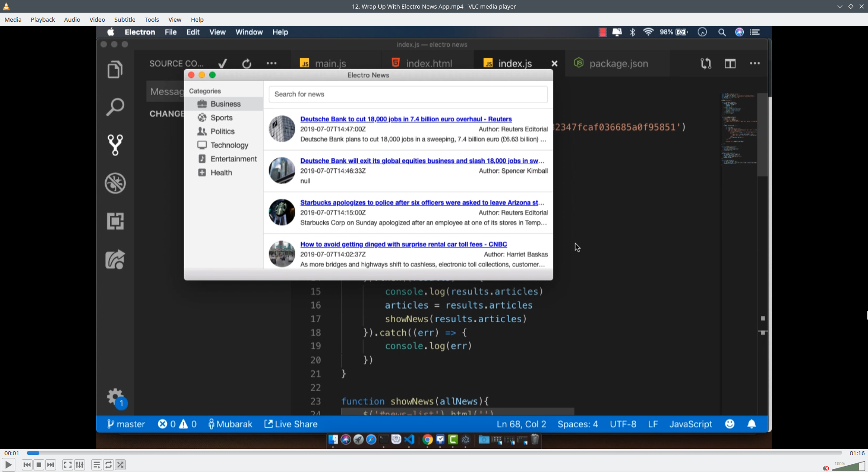This screenshot has height=472, width=868.
Task: Play the video in VLC
Action: [x=9, y=465]
